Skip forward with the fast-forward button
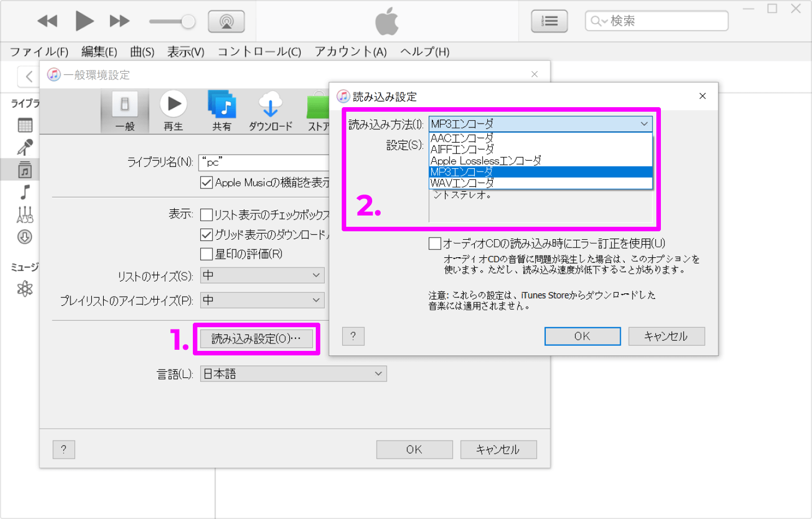812x519 pixels. click(120, 21)
